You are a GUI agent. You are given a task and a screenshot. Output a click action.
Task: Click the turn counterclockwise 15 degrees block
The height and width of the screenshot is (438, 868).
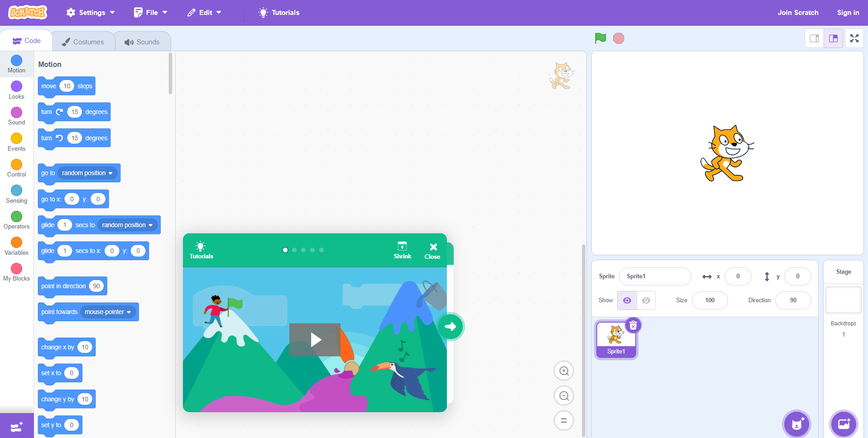click(x=74, y=138)
